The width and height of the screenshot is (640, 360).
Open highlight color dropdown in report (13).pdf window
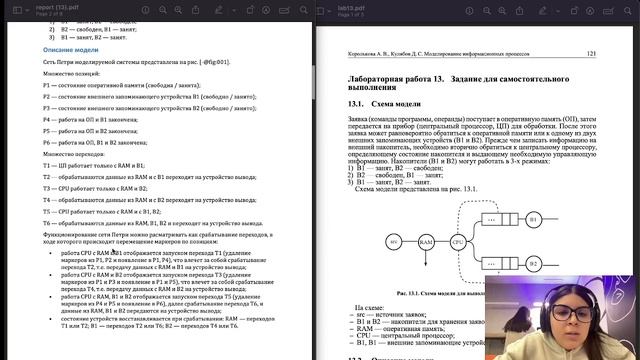pyautogui.click(x=234, y=11)
